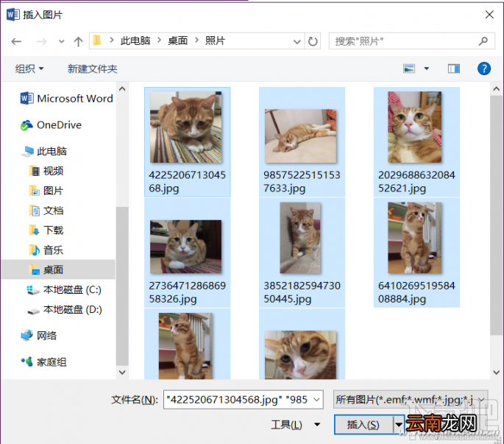Select 网络 in navigation pane

tap(39, 336)
